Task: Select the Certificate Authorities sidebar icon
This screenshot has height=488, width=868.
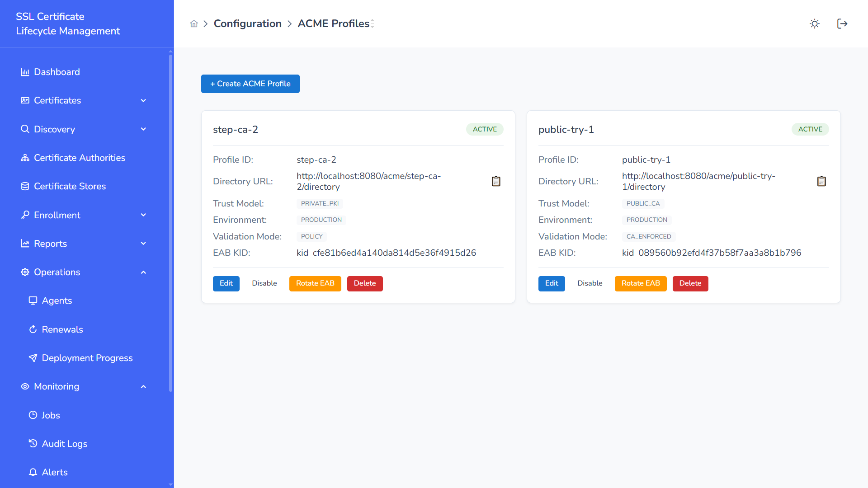Action: pos(25,157)
